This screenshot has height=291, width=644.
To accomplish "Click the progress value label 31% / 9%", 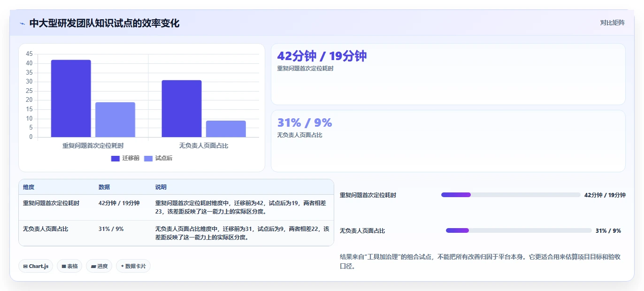I will (x=608, y=230).
